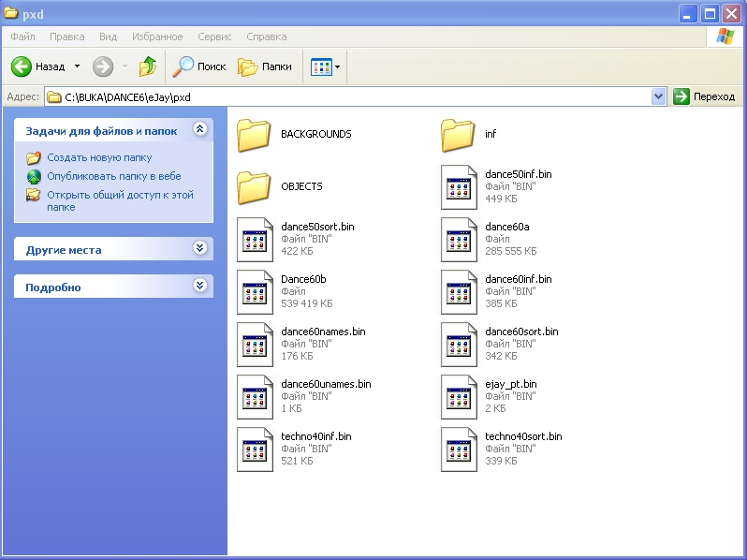Open the address bar dropdown list
This screenshot has height=560, width=747.
(658, 96)
